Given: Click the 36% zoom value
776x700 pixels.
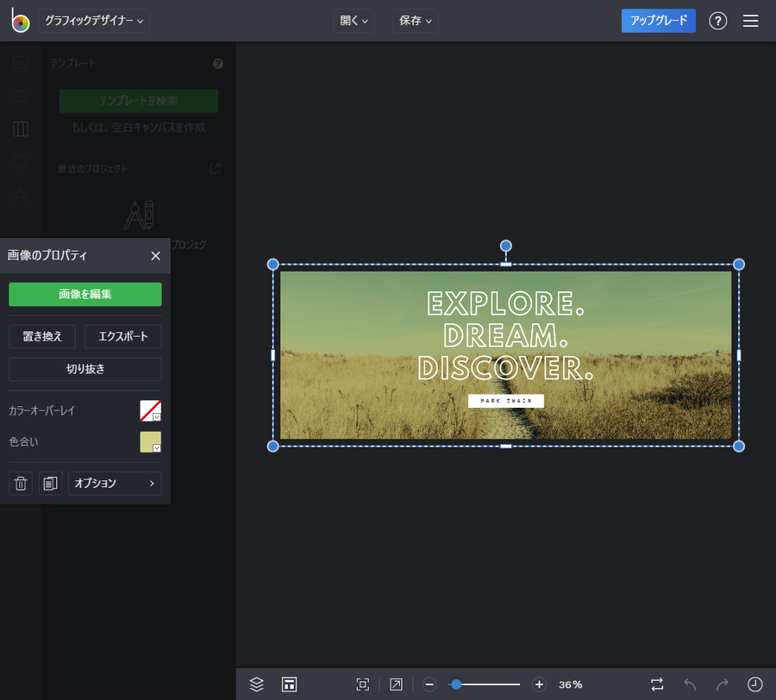Looking at the screenshot, I should click(x=570, y=684).
